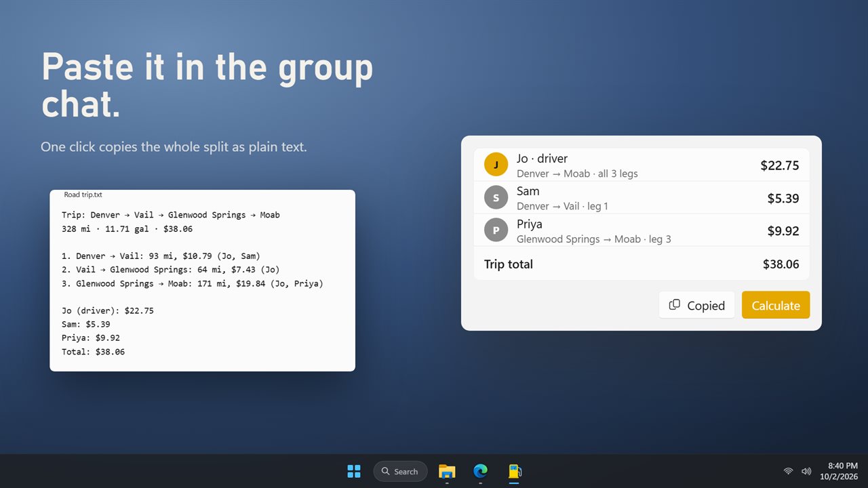Select Jo's $22.75 amount in the card
The image size is (868, 488).
point(779,165)
